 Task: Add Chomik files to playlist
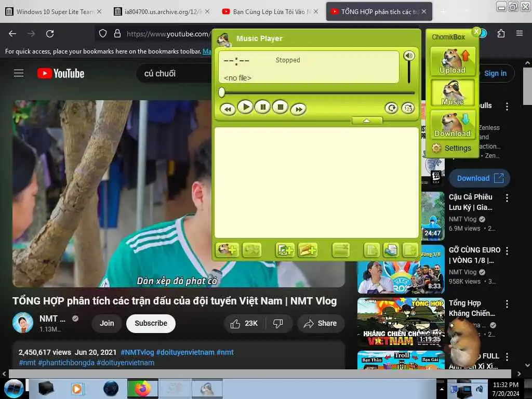(227, 250)
